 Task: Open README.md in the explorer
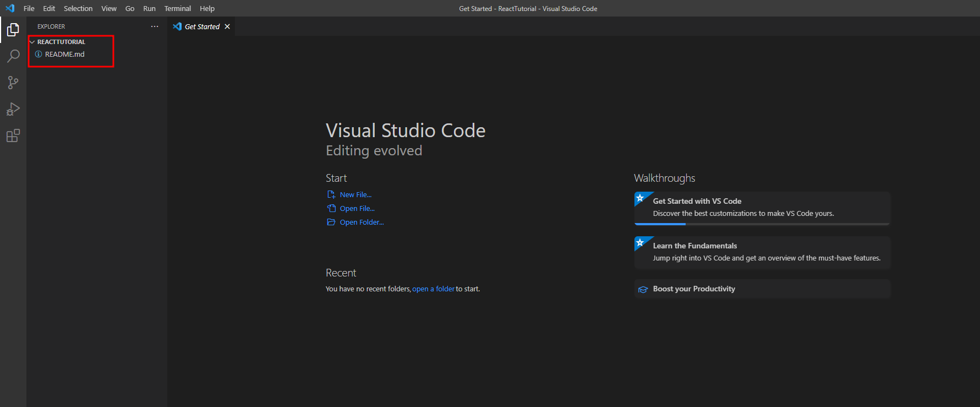[x=97, y=54]
